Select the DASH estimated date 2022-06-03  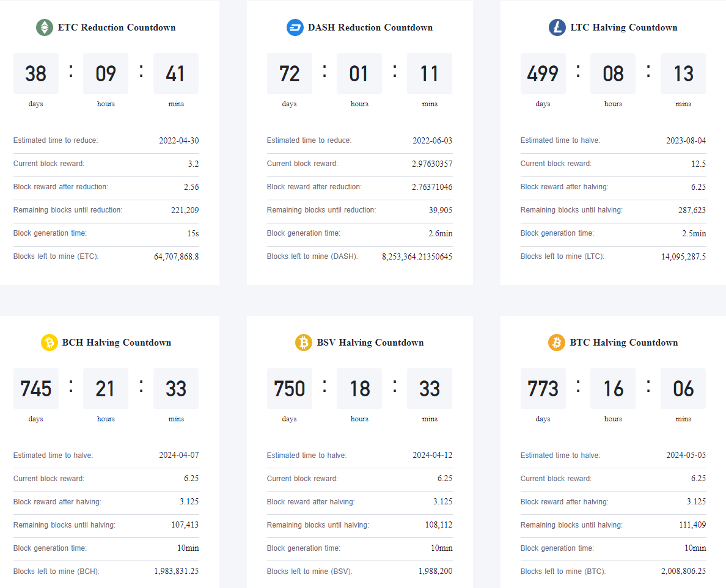coord(433,140)
